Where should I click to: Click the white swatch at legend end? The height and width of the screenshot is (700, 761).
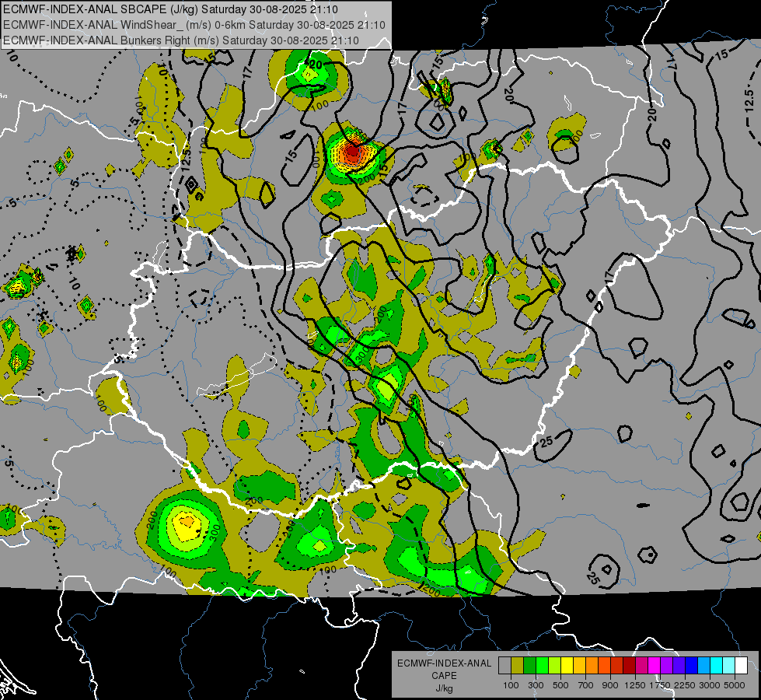(741, 665)
